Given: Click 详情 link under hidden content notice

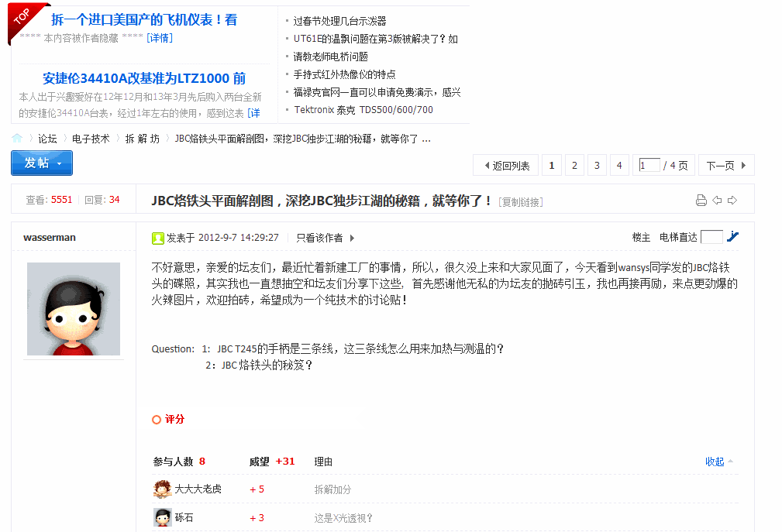Looking at the screenshot, I should [x=160, y=38].
